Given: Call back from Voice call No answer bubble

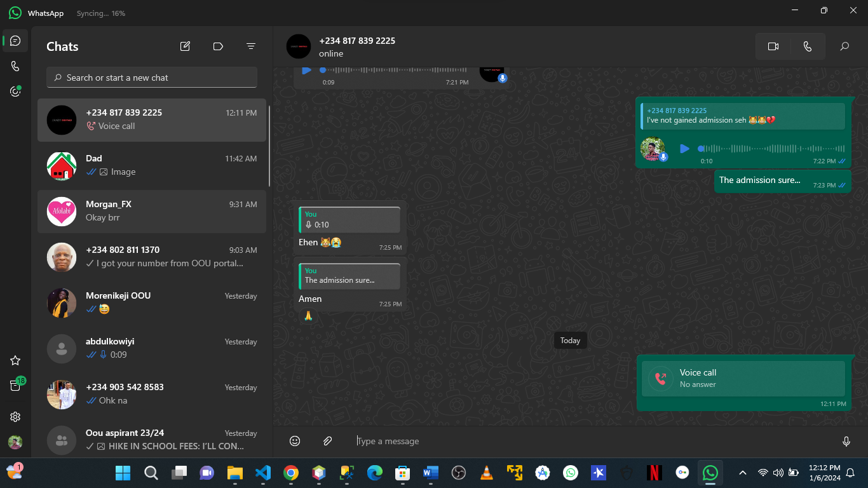Looking at the screenshot, I should (x=743, y=379).
